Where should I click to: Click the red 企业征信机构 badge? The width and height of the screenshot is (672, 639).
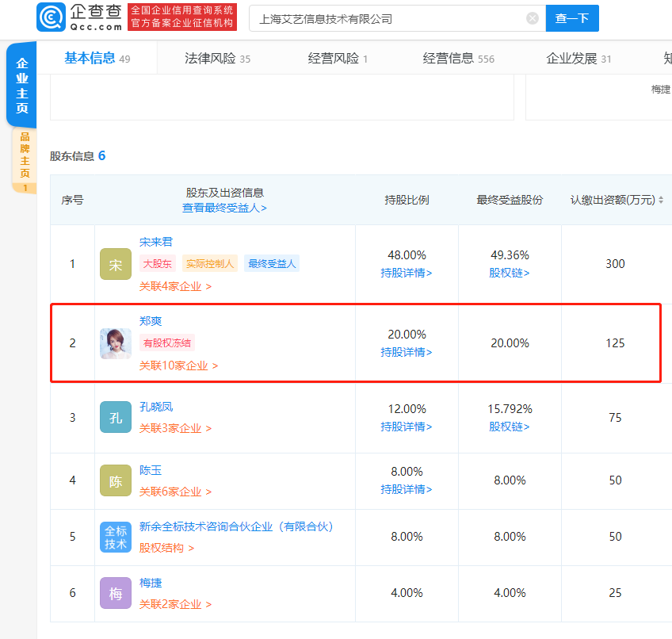[181, 17]
